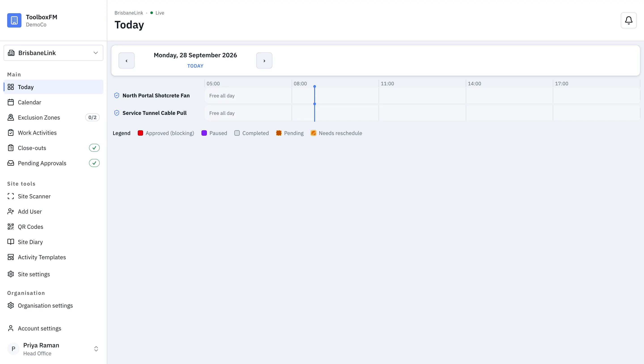
Task: Expand the Priya Raman user menu
Action: tap(53, 349)
